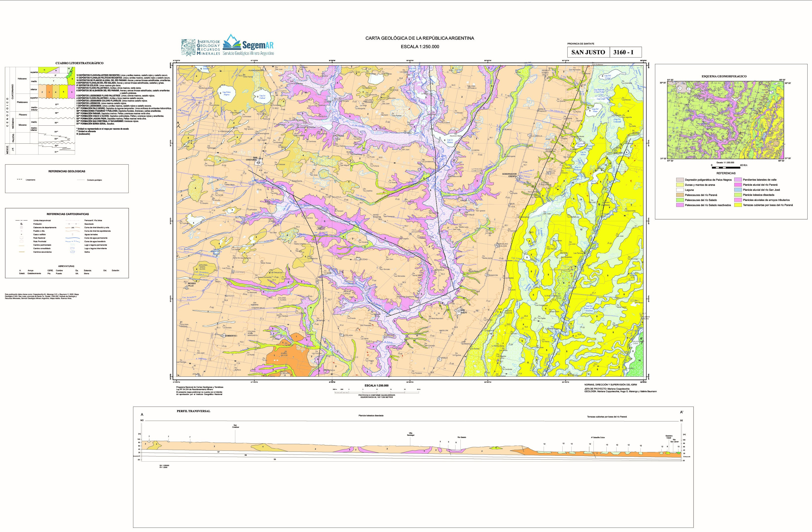
Task: Click the Lago o laguna intermitente symbol
Action: pos(73,248)
